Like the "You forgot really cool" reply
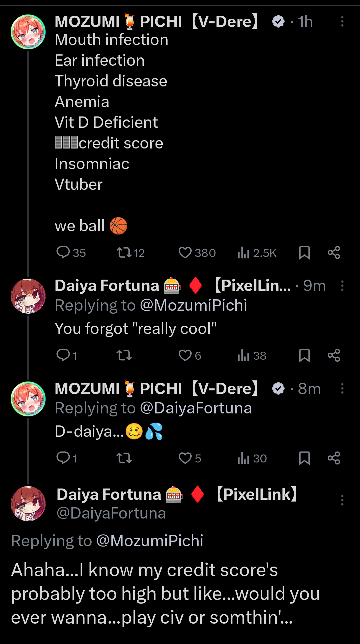The width and height of the screenshot is (360, 644). tap(185, 355)
